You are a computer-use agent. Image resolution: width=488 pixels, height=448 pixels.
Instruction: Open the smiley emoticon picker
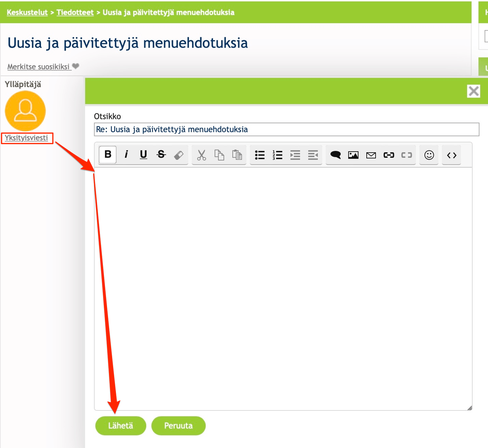429,155
